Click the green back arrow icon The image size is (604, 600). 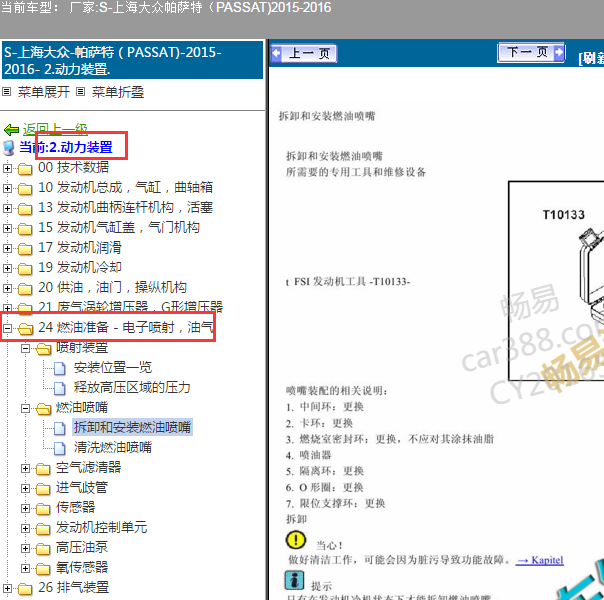pos(11,130)
